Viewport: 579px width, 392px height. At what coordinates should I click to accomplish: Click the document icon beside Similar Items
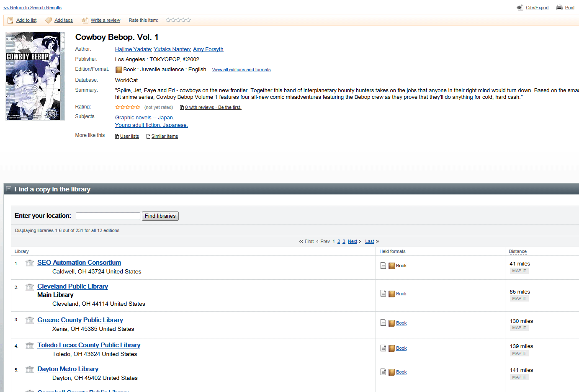click(x=148, y=137)
